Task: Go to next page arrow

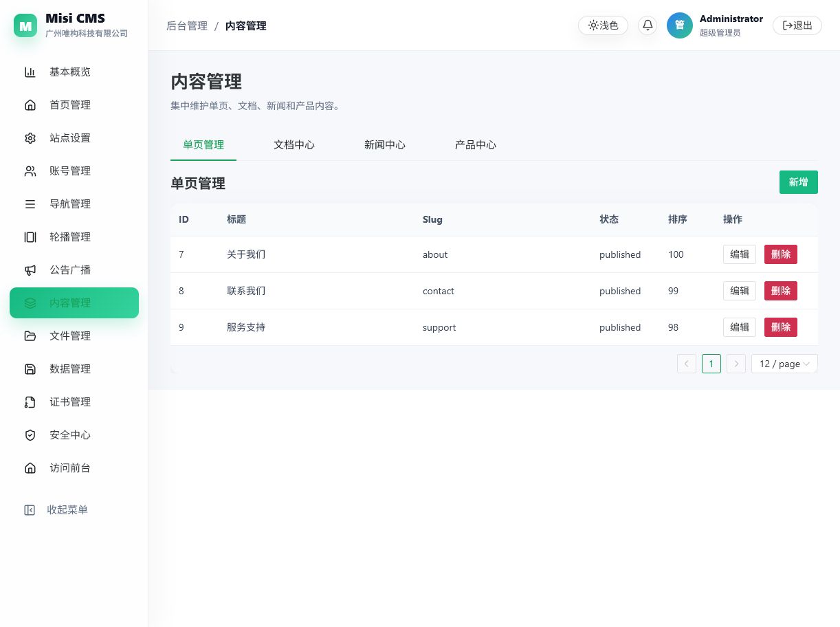Action: pos(736,364)
